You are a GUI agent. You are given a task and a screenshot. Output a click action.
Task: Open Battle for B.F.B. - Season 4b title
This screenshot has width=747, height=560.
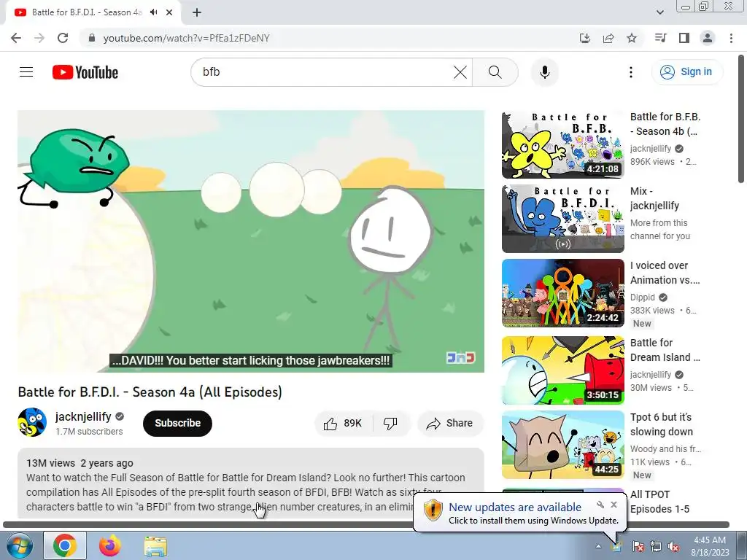(665, 124)
